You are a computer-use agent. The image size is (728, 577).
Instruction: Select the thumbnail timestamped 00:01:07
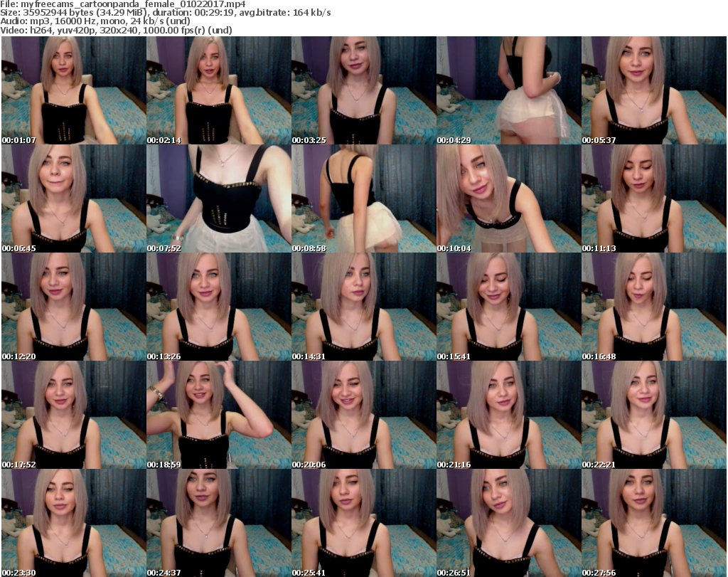coord(74,90)
